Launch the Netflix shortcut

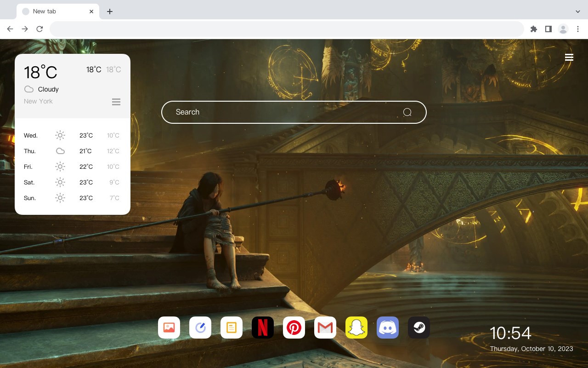(263, 328)
